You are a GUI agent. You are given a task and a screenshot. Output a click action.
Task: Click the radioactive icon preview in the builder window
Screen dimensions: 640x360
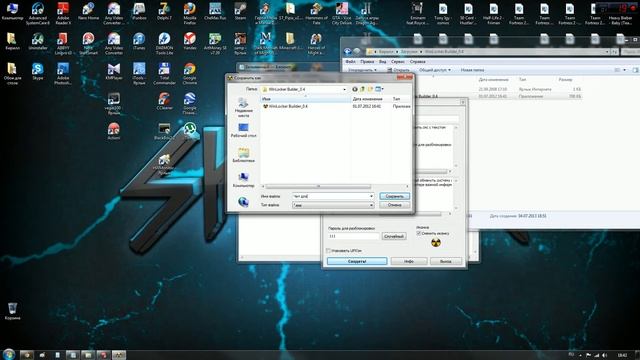coord(436,243)
